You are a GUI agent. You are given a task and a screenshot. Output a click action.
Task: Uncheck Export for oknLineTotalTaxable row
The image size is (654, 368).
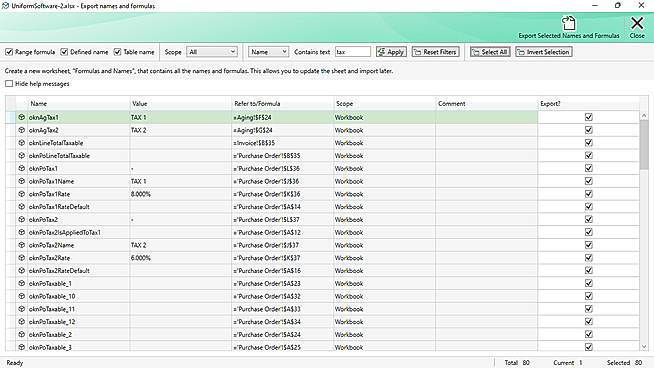tap(589, 143)
